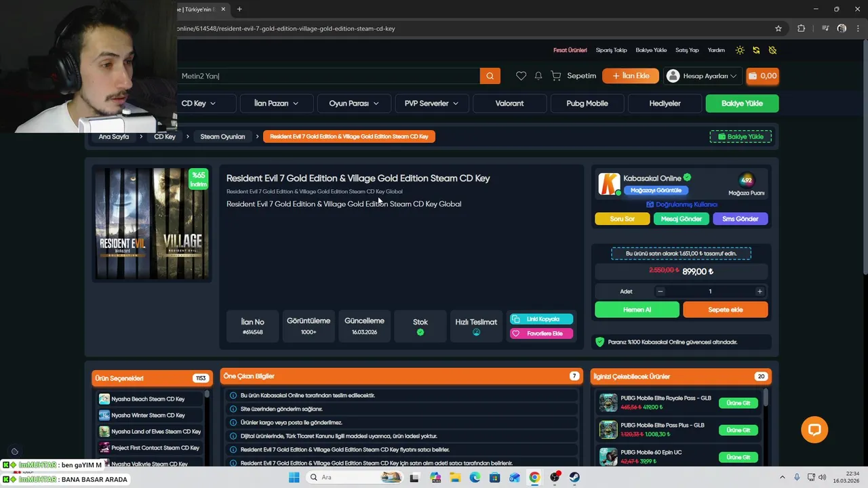
Task: Copy link with Linki Kopyala button
Action: (541, 319)
